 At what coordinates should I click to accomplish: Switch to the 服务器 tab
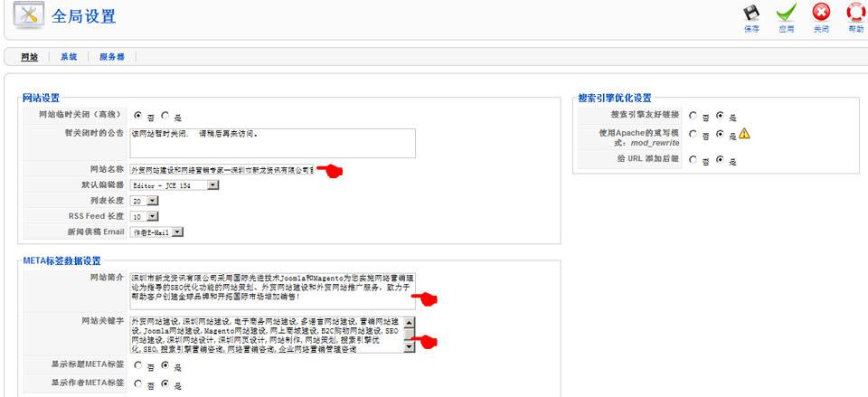(112, 56)
